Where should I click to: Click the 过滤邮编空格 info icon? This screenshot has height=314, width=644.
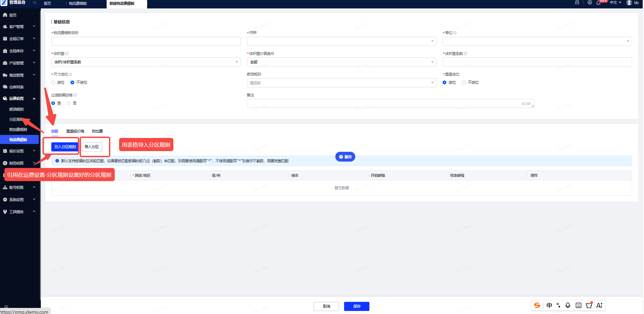[75, 95]
